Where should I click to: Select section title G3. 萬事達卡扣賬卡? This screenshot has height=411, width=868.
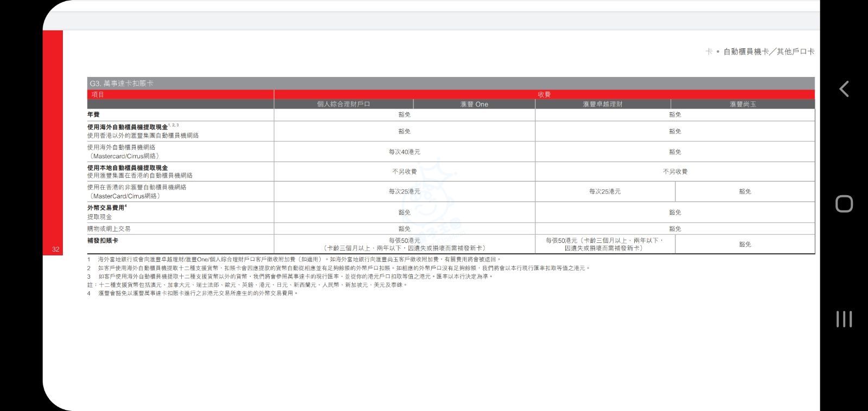click(122, 84)
